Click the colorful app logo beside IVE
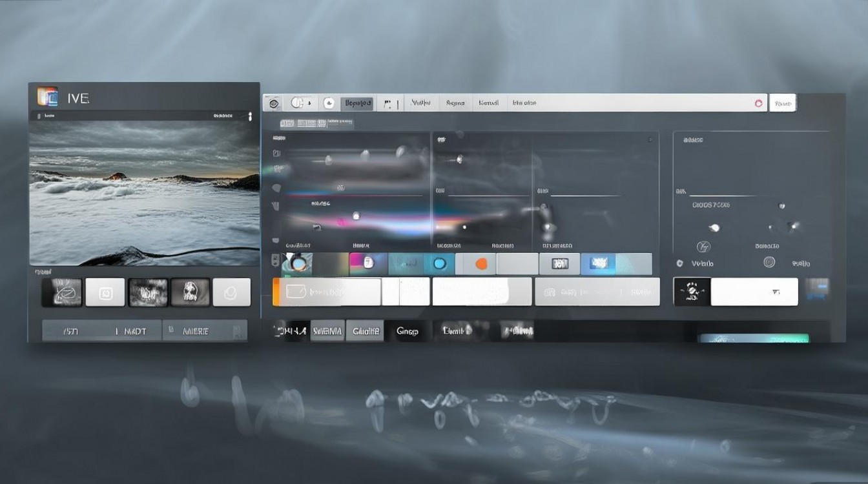The width and height of the screenshot is (868, 484). 47,97
